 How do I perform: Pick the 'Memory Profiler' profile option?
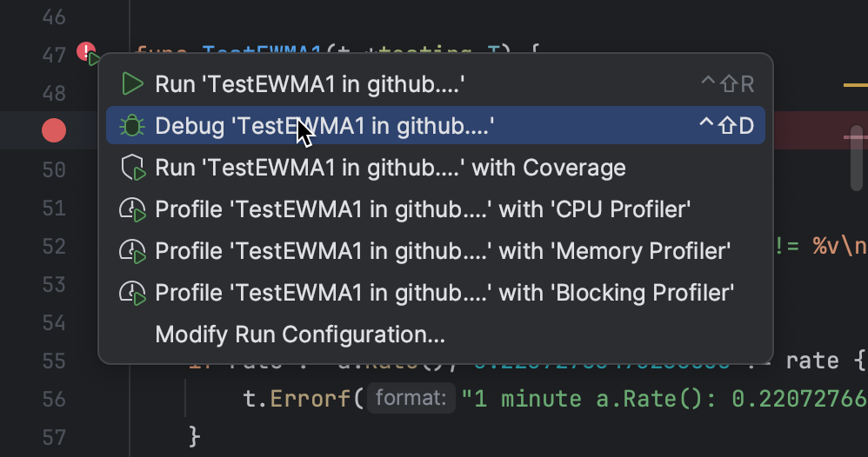(x=442, y=251)
